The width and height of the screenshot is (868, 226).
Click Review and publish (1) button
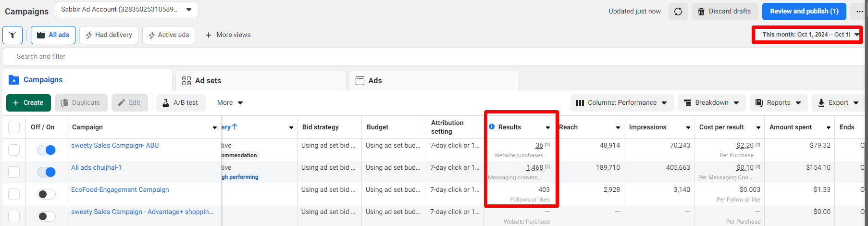[x=804, y=12]
